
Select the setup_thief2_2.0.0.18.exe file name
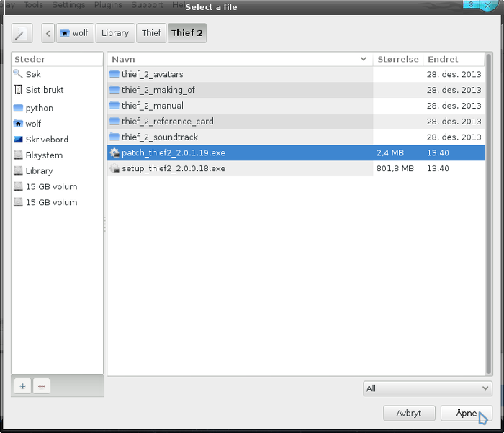(x=174, y=168)
